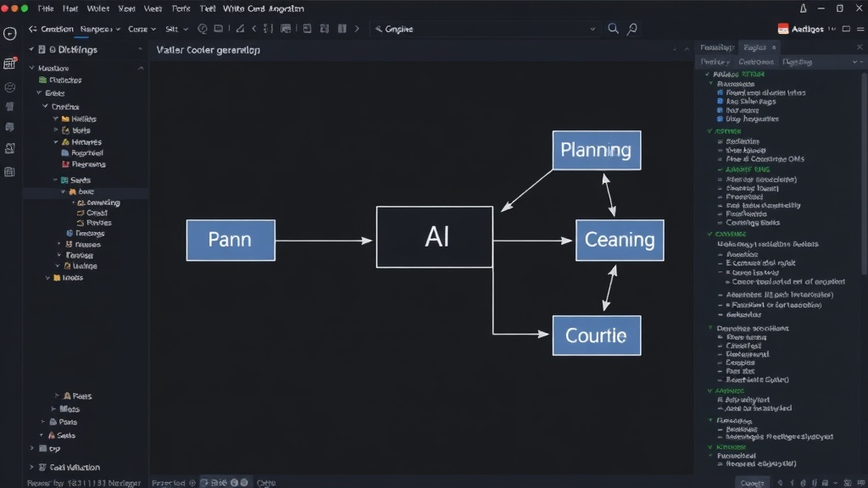
Task: Open the Cure dropdown in the toolbar
Action: click(x=142, y=29)
